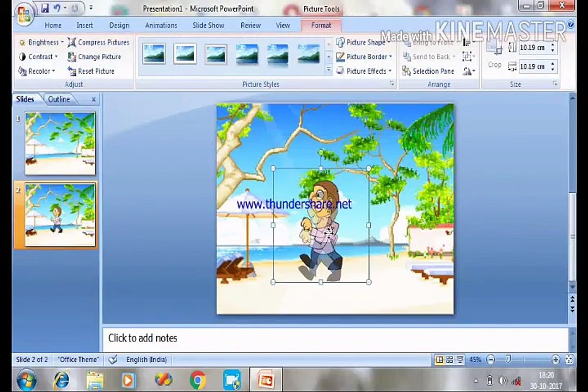This screenshot has width=588, height=392.
Task: Open the Rotate objects menu icon
Action: (x=469, y=71)
